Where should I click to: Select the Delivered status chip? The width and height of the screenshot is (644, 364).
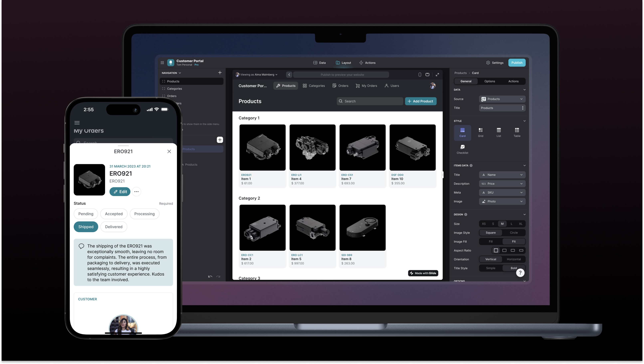114,227
